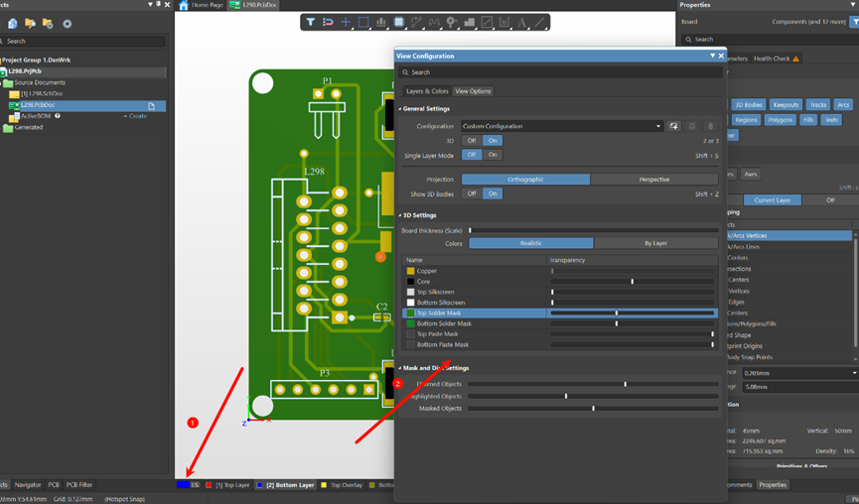Select the place component chip tool
The height and width of the screenshot is (504, 859).
399,23
